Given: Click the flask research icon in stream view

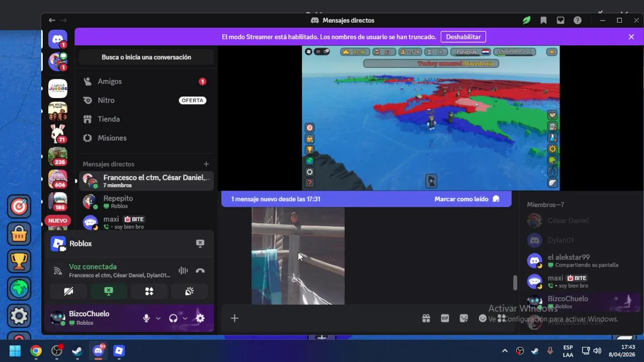Looking at the screenshot, I should coord(552,137).
